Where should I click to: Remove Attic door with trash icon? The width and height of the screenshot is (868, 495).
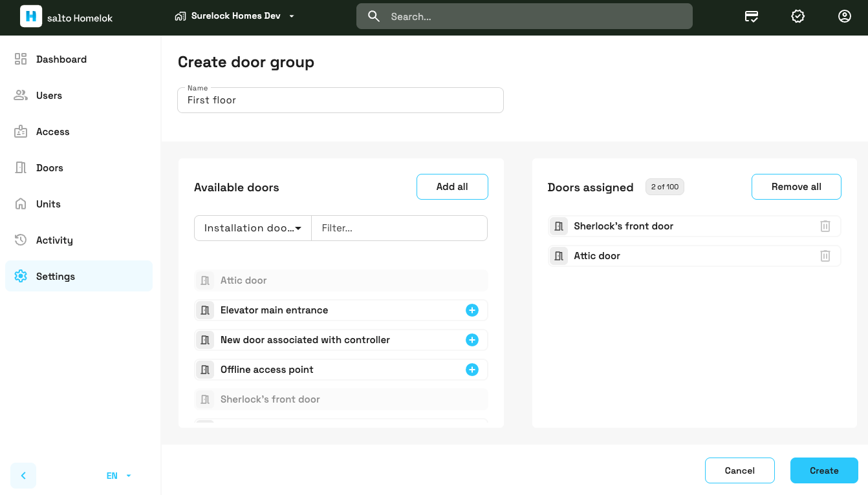pos(825,256)
